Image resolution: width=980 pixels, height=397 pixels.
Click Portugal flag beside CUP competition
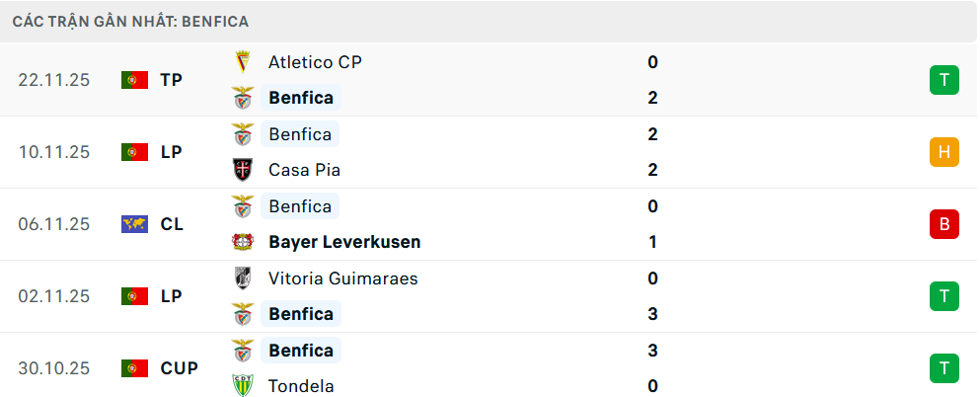pyautogui.click(x=134, y=368)
